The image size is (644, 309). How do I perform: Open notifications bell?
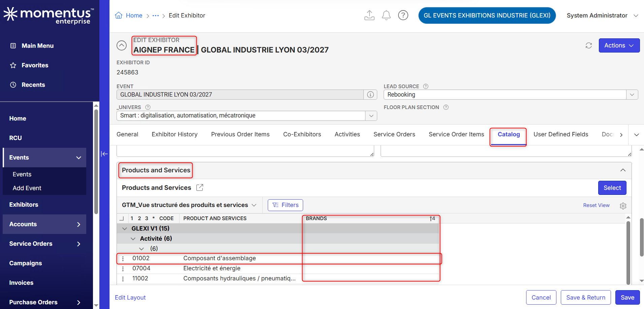[x=386, y=15]
